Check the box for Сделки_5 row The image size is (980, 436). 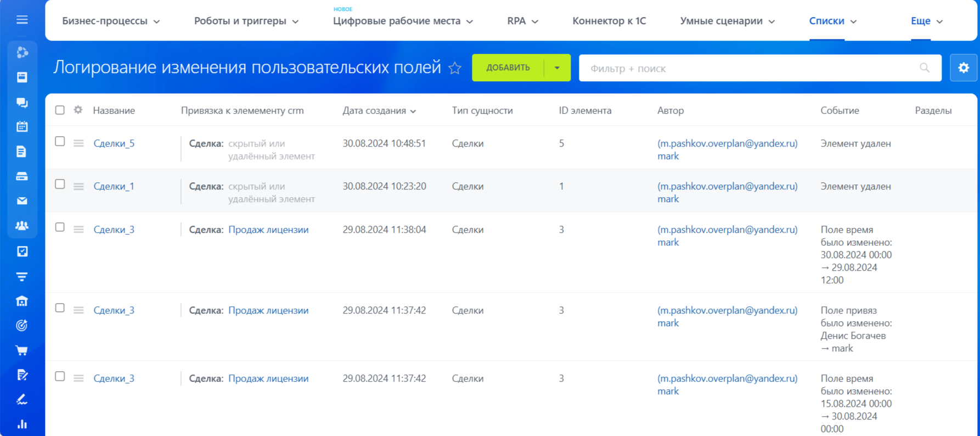coord(60,142)
